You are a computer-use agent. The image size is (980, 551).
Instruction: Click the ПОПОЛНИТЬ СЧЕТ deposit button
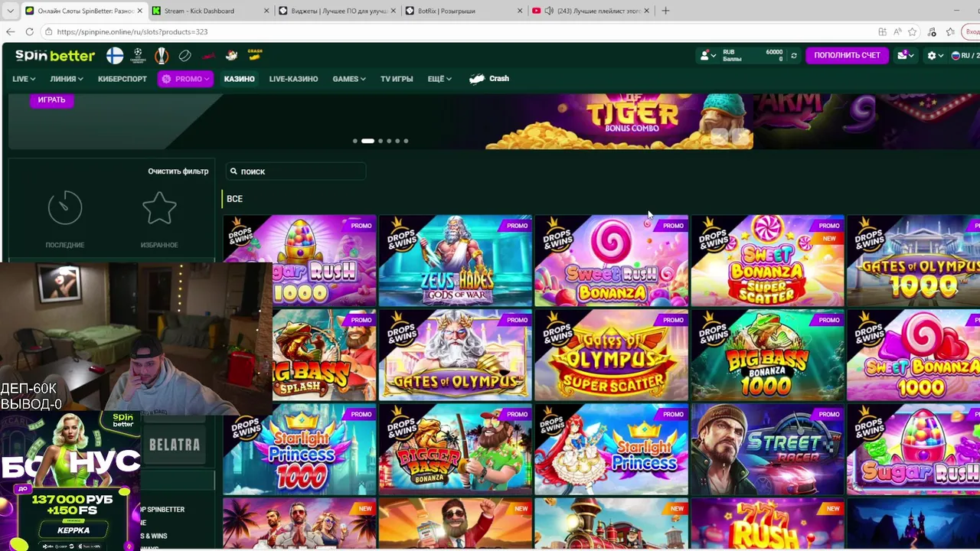point(847,55)
